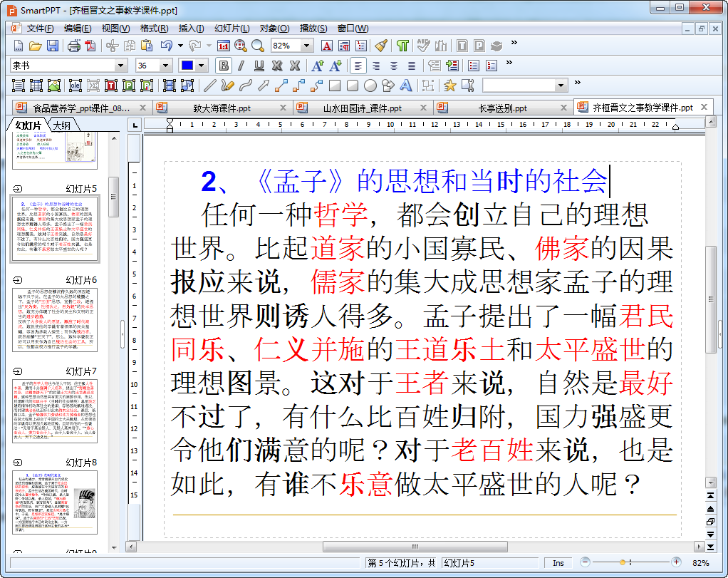This screenshot has width=728, height=578.
Task: Insert an OLE object frame
Action: tap(76, 86)
